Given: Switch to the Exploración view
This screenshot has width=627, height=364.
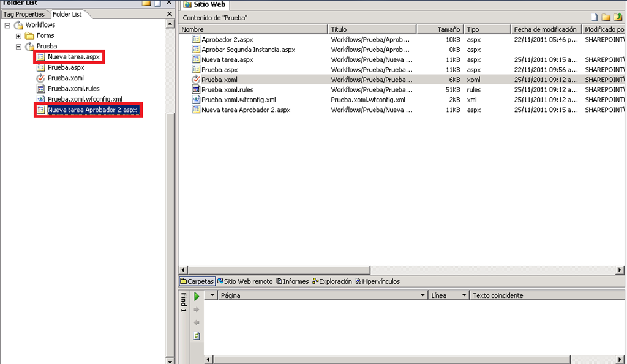Looking at the screenshot, I should click(332, 281).
